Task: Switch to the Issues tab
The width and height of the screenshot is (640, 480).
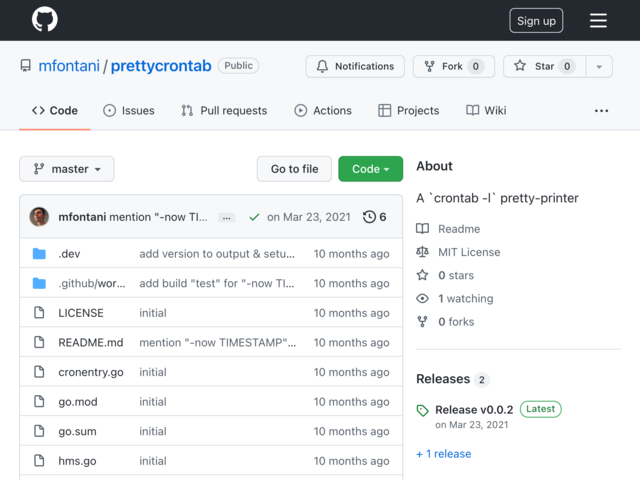Action: [129, 111]
